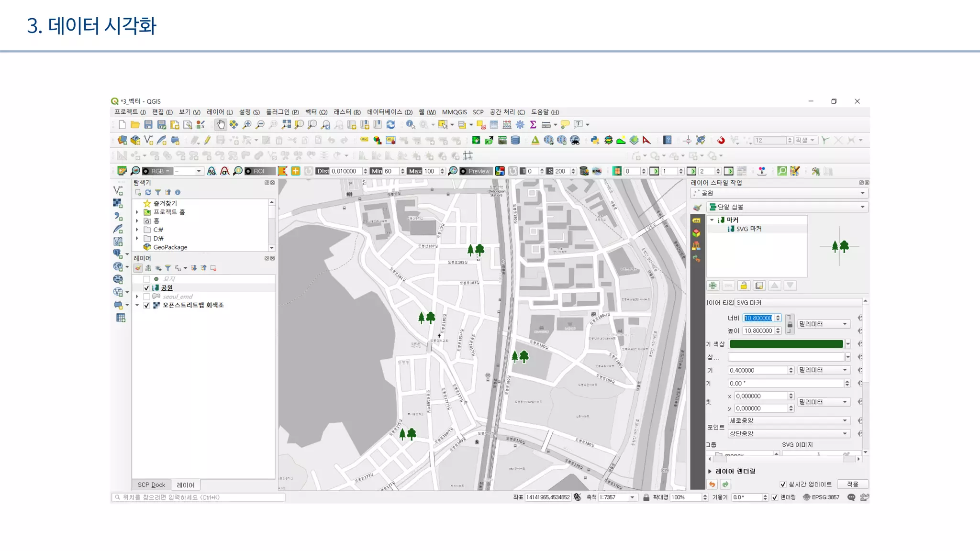Open the Python console icon
The height and width of the screenshot is (551, 980).
pos(595,140)
